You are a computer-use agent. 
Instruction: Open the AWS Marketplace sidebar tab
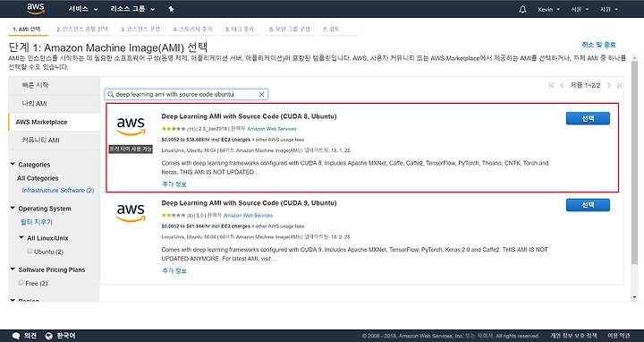click(x=55, y=122)
